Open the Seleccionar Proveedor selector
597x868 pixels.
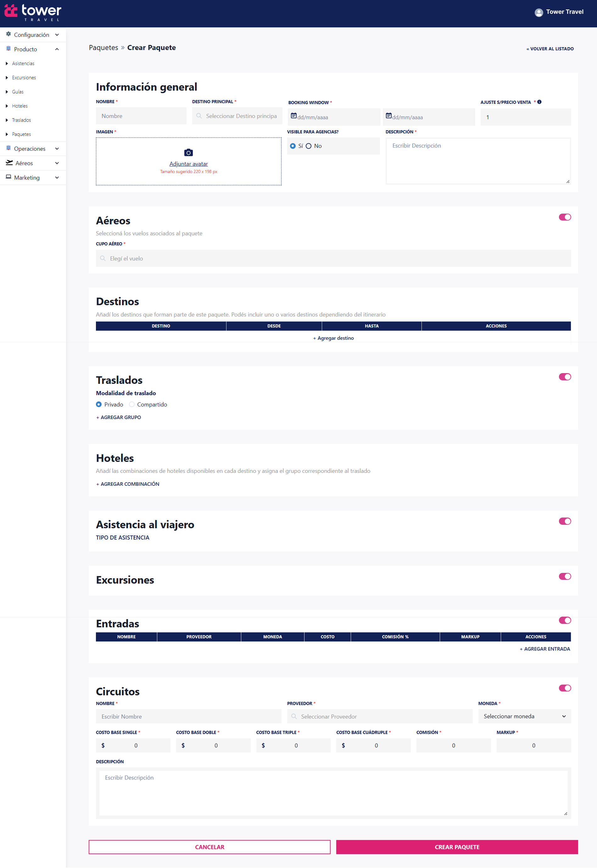[x=380, y=716]
